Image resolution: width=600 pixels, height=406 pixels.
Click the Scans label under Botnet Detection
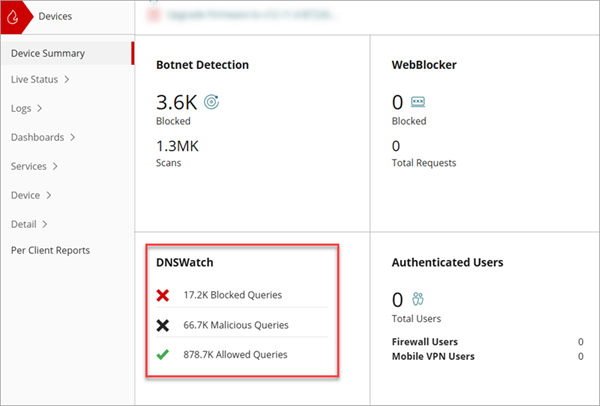pos(168,163)
